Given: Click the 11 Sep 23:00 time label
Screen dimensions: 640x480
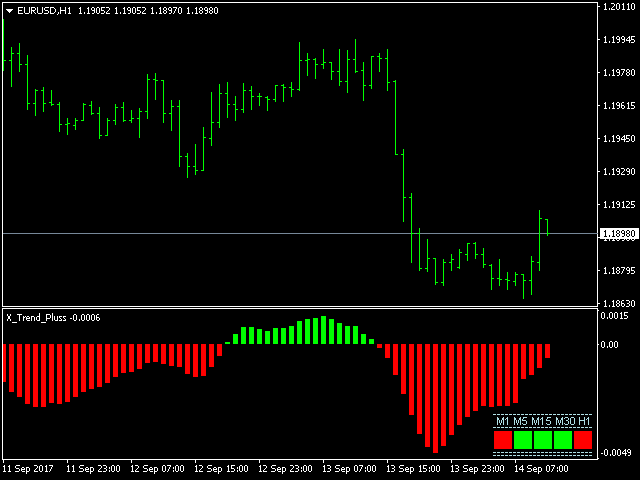Looking at the screenshot, I should tap(93, 469).
